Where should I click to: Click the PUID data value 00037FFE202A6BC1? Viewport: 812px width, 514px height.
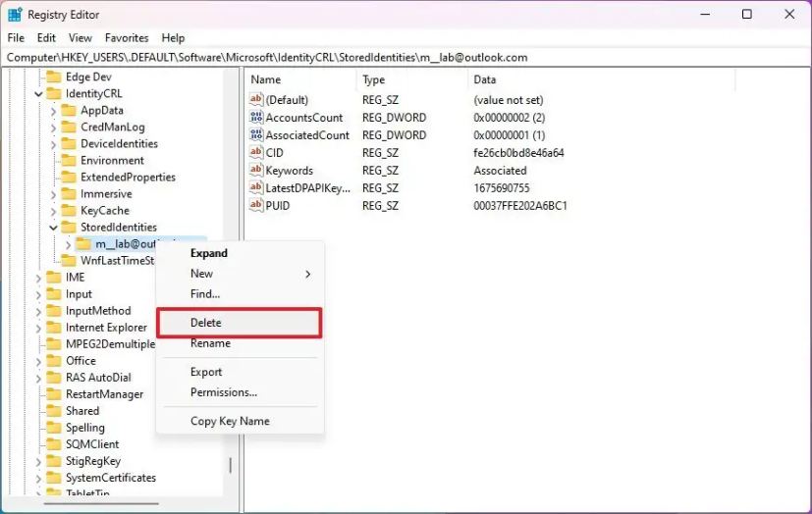(x=520, y=205)
